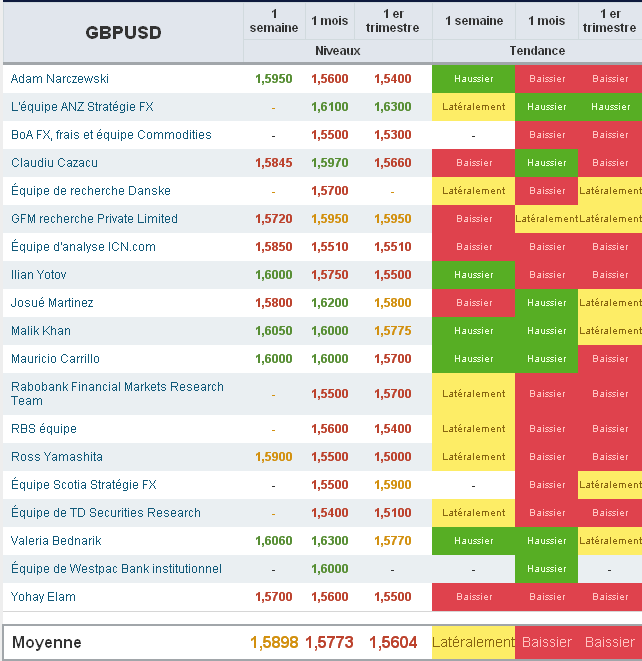Select Équipe de recherche Danske link
642x661 pixels.
coord(91,191)
